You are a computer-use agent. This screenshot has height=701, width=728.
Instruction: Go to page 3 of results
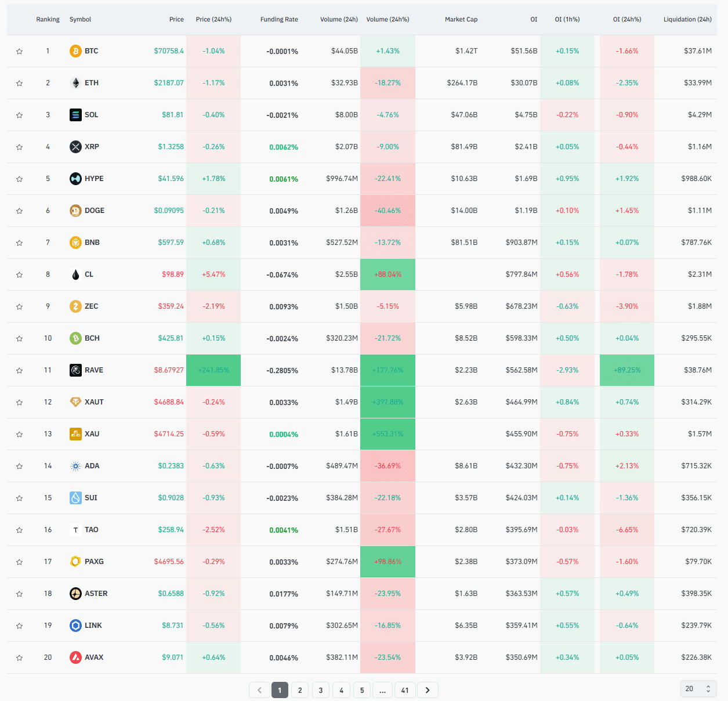point(321,690)
